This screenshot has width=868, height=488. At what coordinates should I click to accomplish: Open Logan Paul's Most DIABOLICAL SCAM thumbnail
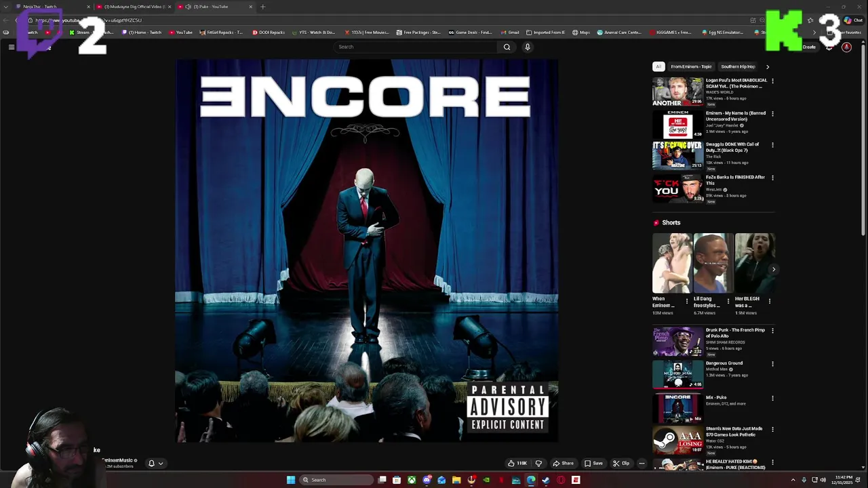[x=677, y=91]
